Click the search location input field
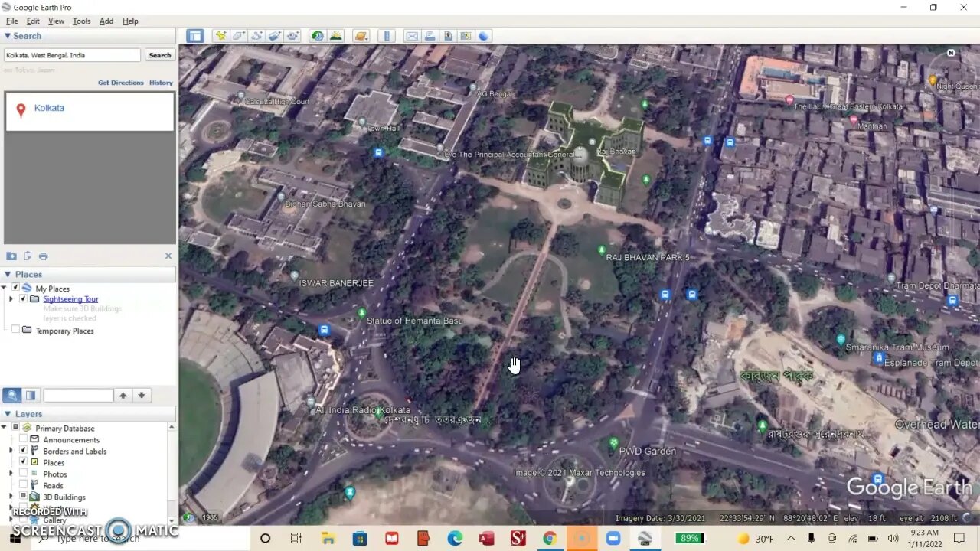This screenshot has height=551, width=980. pyautogui.click(x=72, y=55)
